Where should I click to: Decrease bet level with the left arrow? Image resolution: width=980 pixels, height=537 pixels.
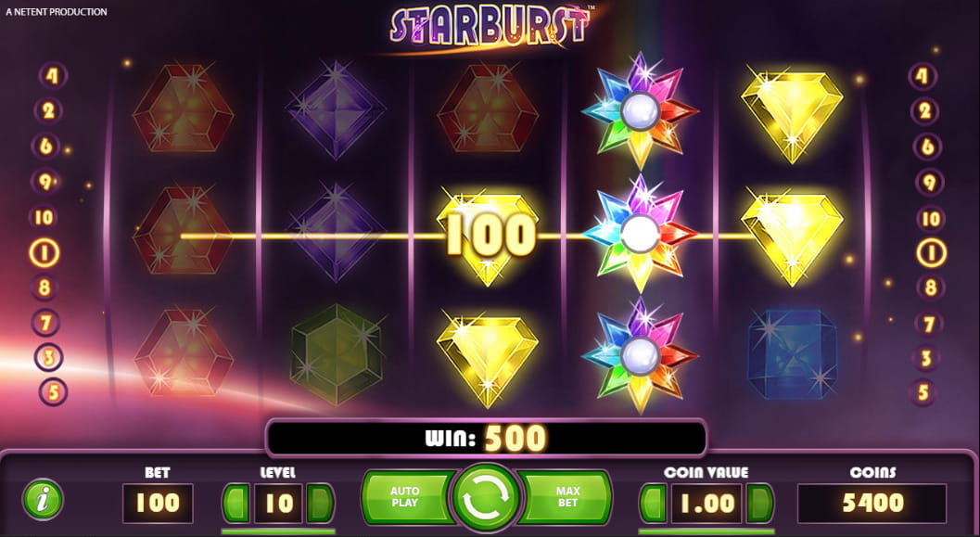pyautogui.click(x=236, y=502)
